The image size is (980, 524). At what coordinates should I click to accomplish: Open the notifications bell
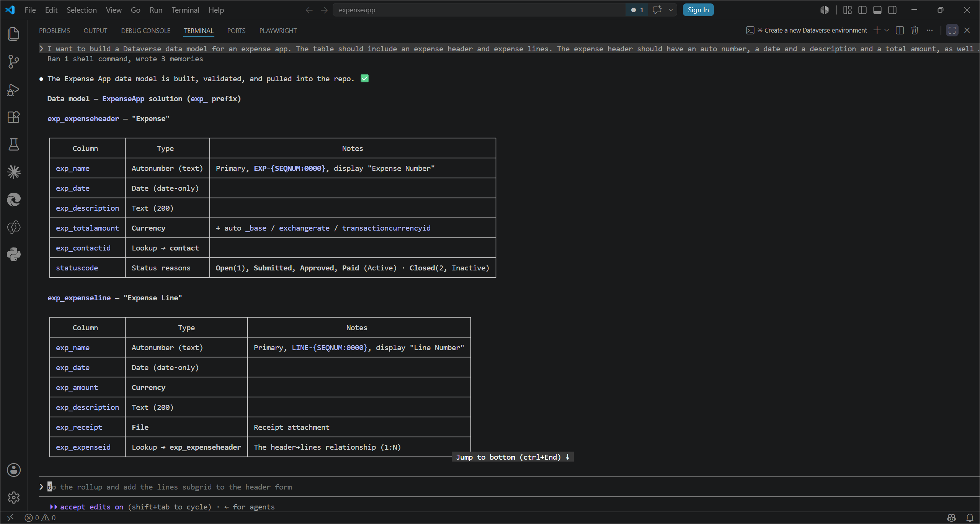[970, 518]
